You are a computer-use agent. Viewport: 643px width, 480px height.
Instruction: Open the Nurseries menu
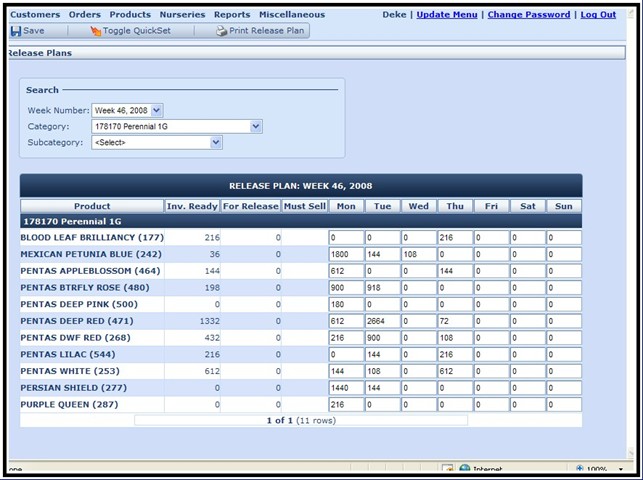click(x=182, y=15)
